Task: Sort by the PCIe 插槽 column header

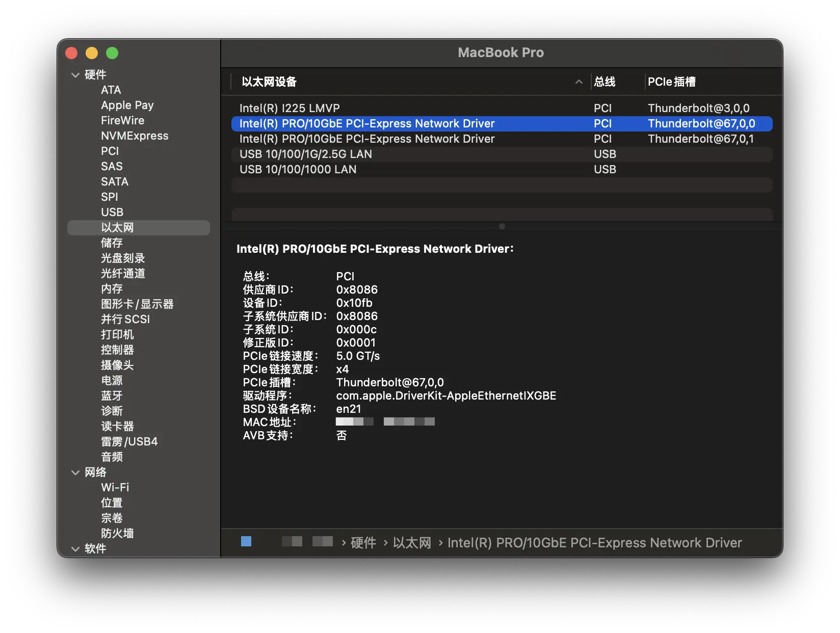Action: [x=671, y=82]
